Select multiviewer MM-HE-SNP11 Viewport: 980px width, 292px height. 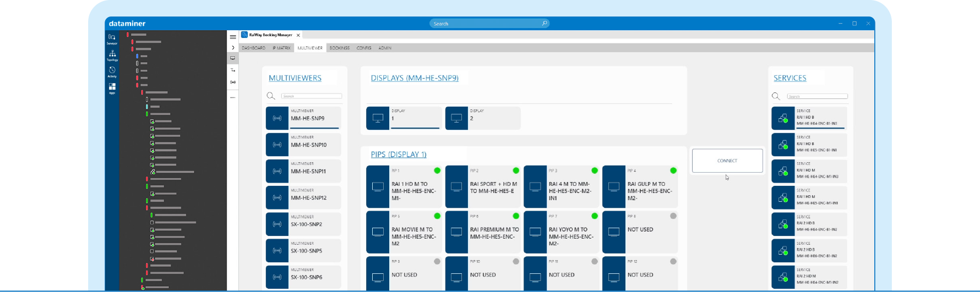[303, 171]
